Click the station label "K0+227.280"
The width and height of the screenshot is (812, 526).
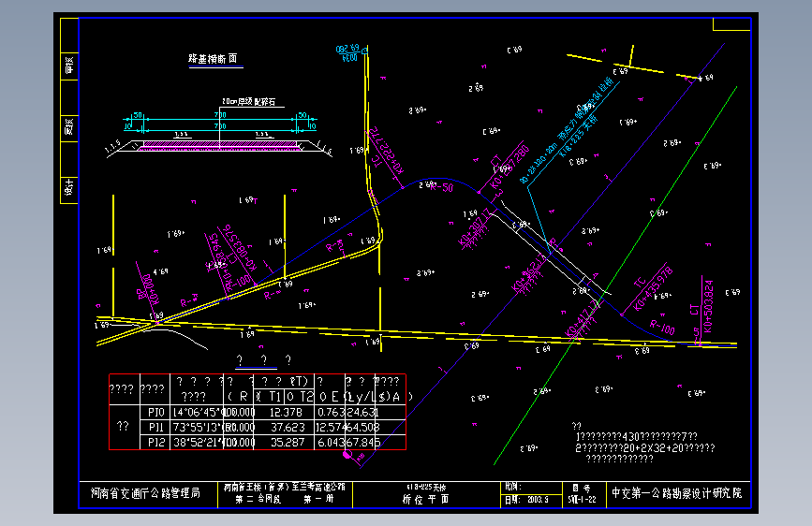[x=510, y=167]
